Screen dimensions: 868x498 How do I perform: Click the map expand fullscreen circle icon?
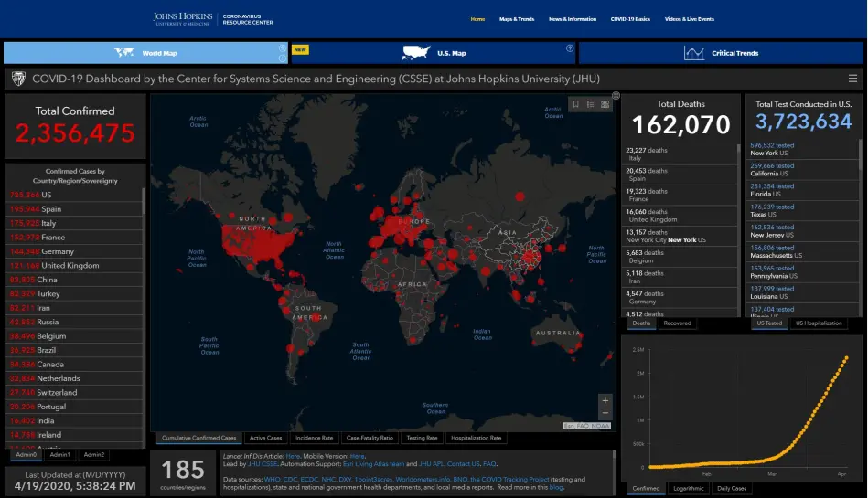pyautogui.click(x=616, y=96)
